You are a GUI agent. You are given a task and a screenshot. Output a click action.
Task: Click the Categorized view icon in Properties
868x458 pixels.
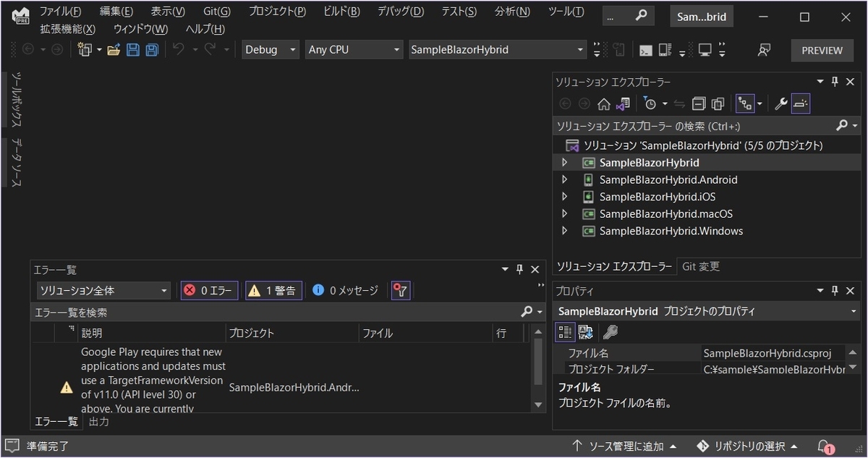coord(565,332)
